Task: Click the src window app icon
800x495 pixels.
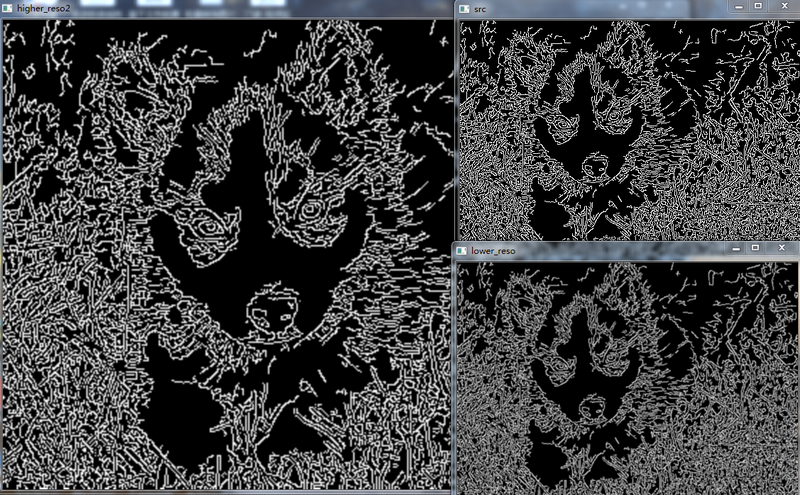Action: pos(464,9)
